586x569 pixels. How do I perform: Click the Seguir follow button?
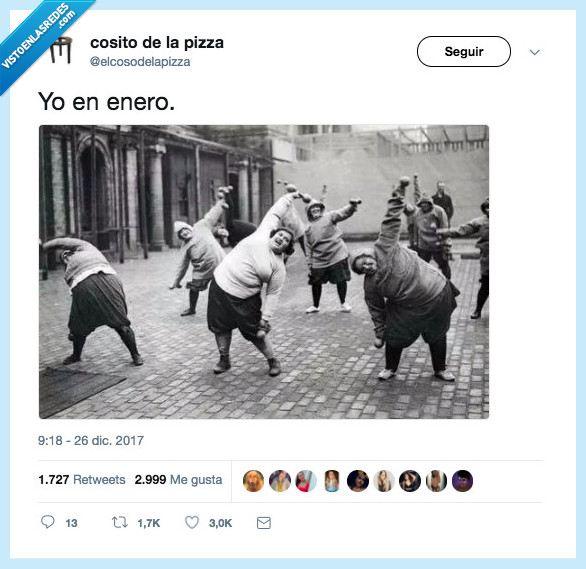tap(464, 52)
